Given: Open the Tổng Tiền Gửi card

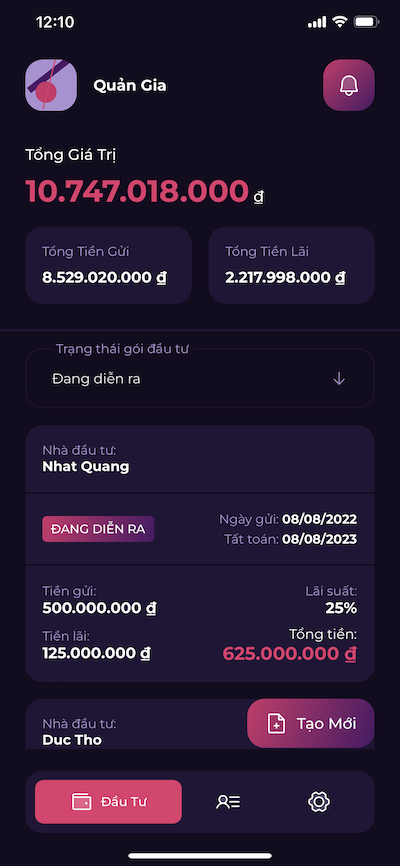Looking at the screenshot, I should point(108,265).
